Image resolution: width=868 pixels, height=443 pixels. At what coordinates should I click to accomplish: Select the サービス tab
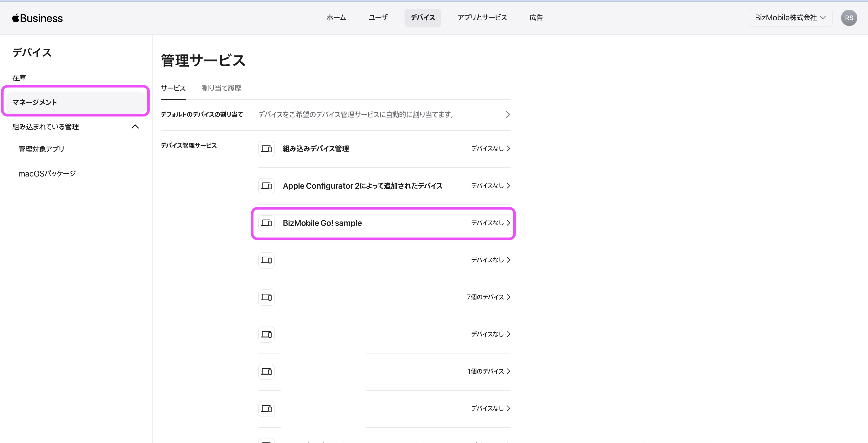click(173, 88)
